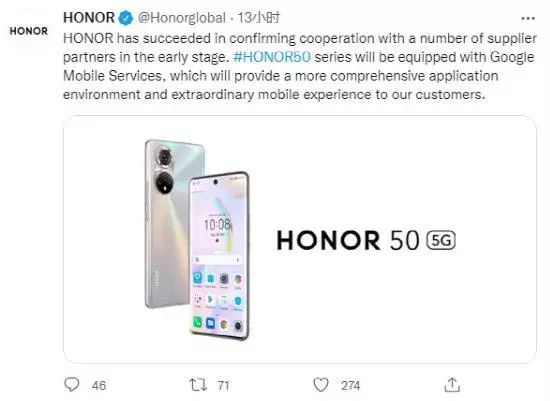Click the HONOR 50 text in the image
The height and width of the screenshot is (401, 550).
tap(348, 240)
